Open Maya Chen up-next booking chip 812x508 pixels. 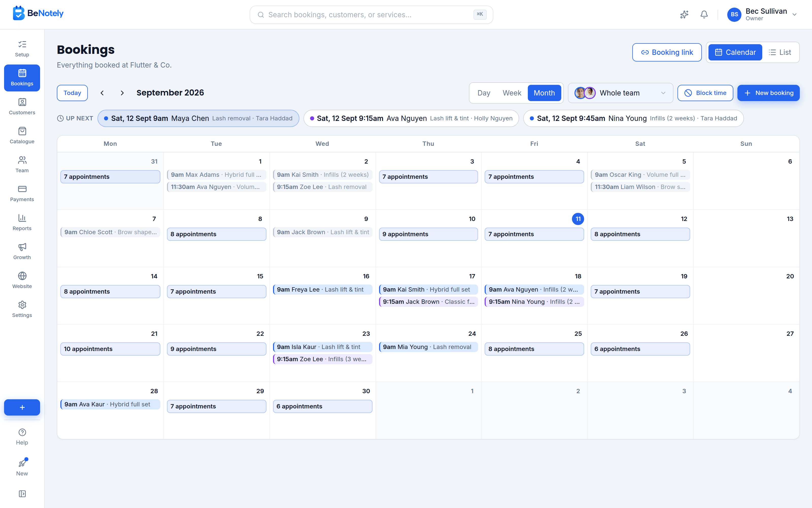(198, 118)
